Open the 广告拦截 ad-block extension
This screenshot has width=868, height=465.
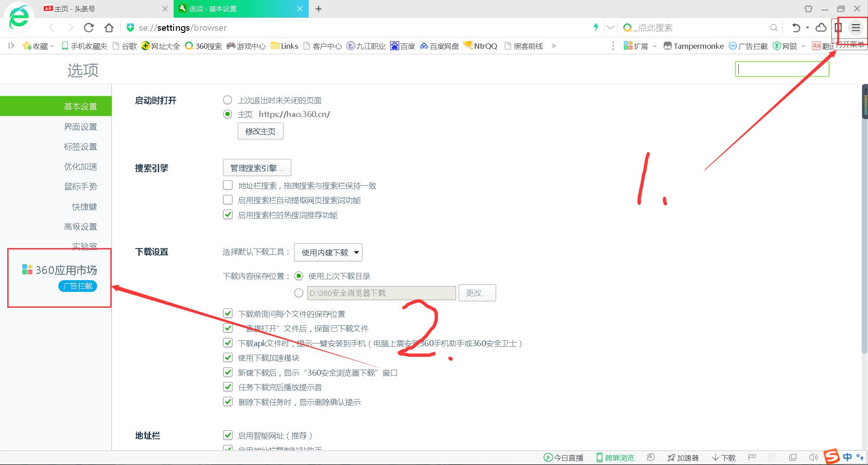coord(732,46)
